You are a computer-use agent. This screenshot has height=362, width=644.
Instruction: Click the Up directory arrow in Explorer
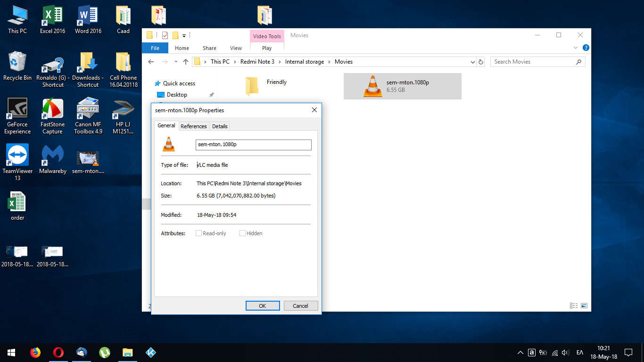(x=186, y=62)
